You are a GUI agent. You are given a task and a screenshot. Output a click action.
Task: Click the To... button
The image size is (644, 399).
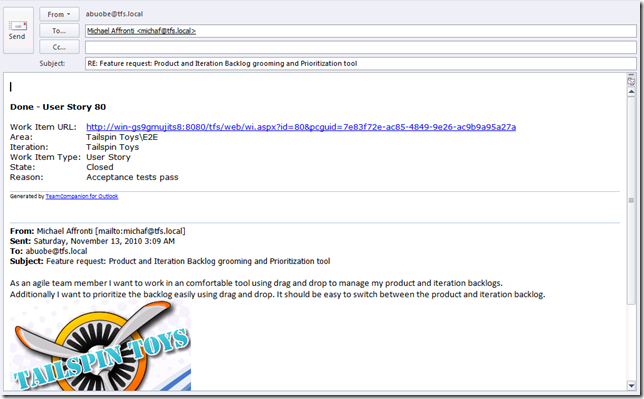pyautogui.click(x=59, y=31)
